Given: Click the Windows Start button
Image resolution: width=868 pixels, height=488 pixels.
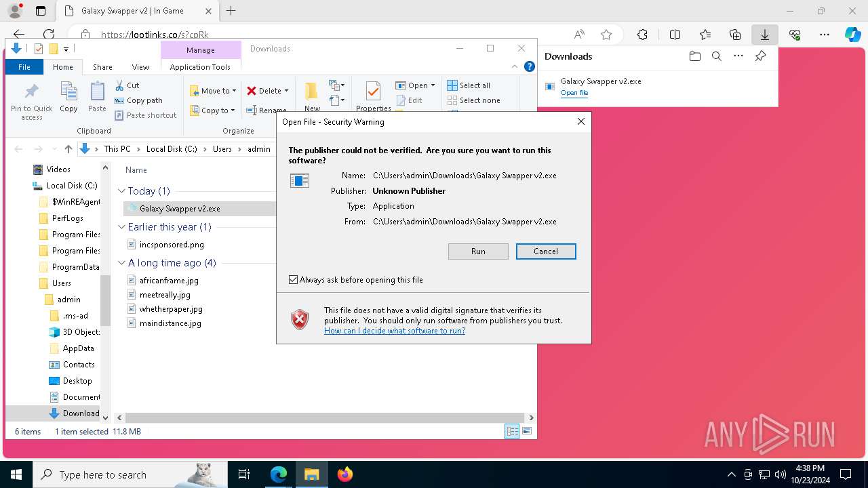Looking at the screenshot, I should click(16, 474).
